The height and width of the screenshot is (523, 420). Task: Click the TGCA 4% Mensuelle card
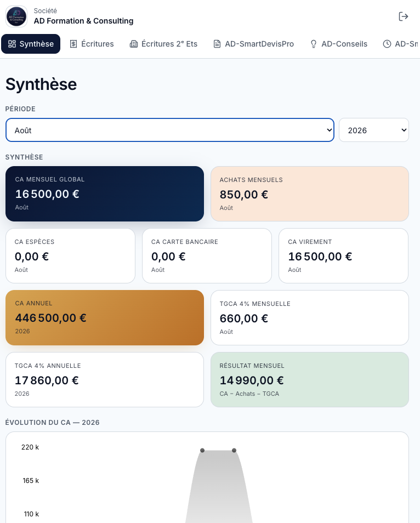click(x=310, y=318)
